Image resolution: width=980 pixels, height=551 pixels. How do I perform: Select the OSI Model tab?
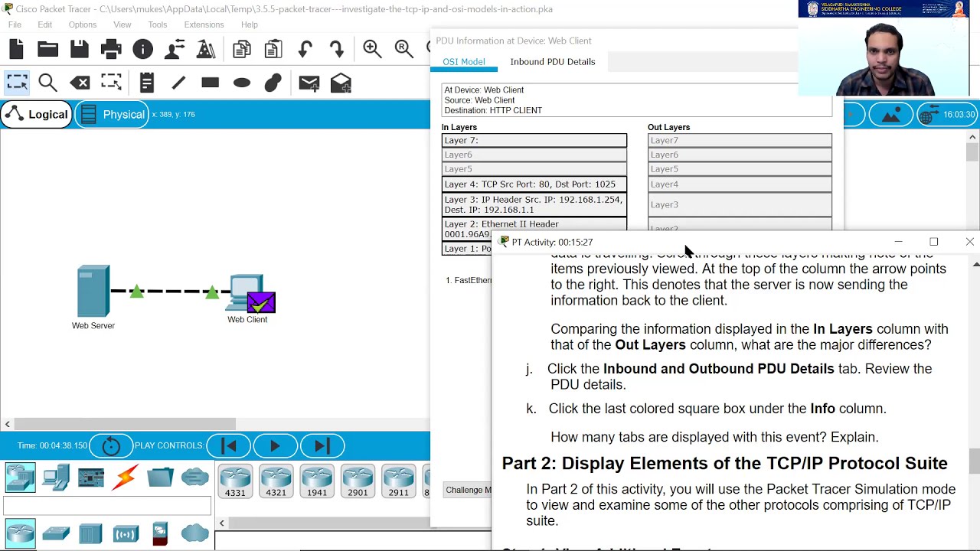tap(464, 61)
